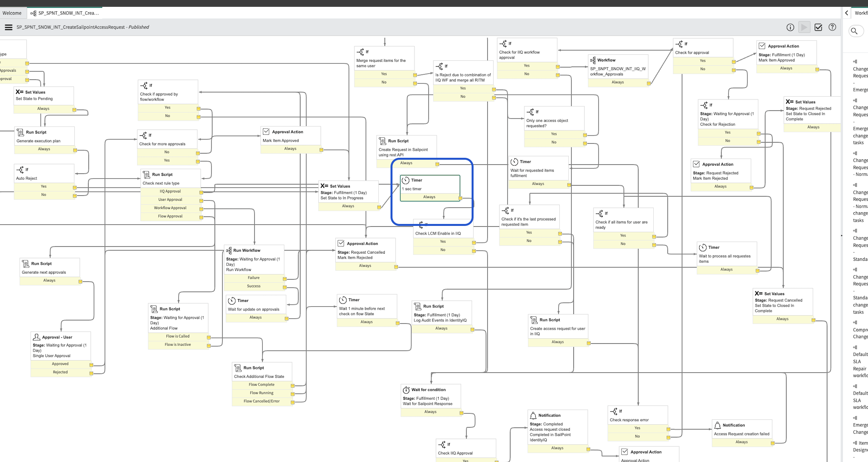
Task: Select the Create Request in Sailpoint using rest API activity
Action: [x=407, y=152]
